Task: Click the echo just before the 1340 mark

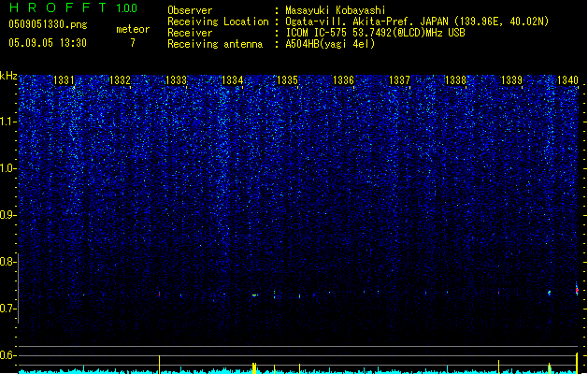Action: pos(549,293)
